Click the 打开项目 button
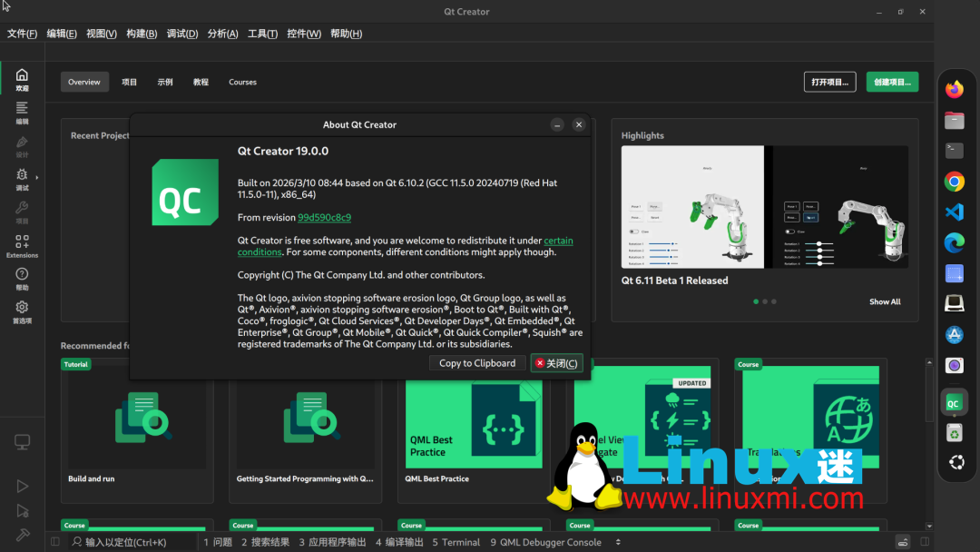The image size is (980, 552). pos(830,82)
